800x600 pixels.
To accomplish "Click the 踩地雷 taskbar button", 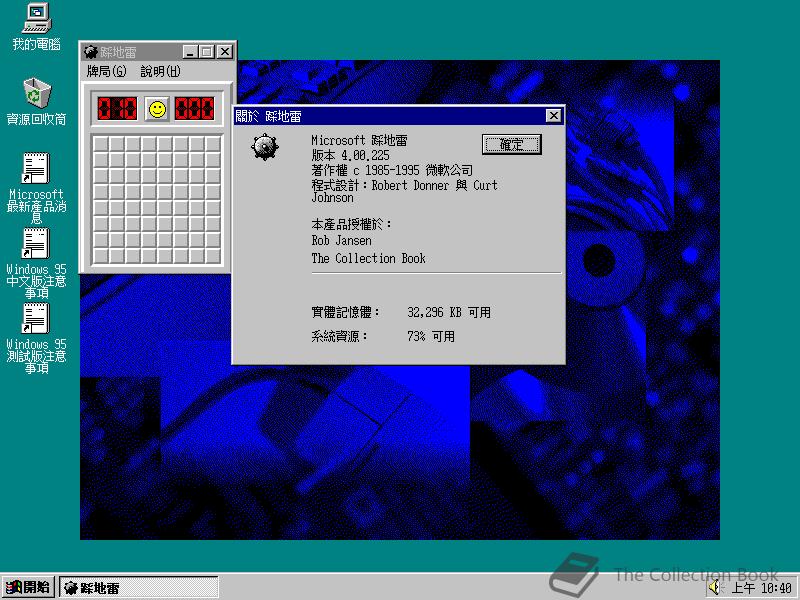I will point(139,587).
